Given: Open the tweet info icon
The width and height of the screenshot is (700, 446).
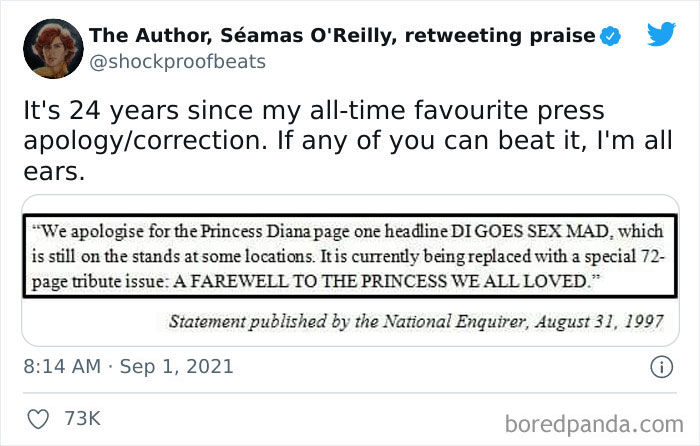Looking at the screenshot, I should tap(660, 367).
